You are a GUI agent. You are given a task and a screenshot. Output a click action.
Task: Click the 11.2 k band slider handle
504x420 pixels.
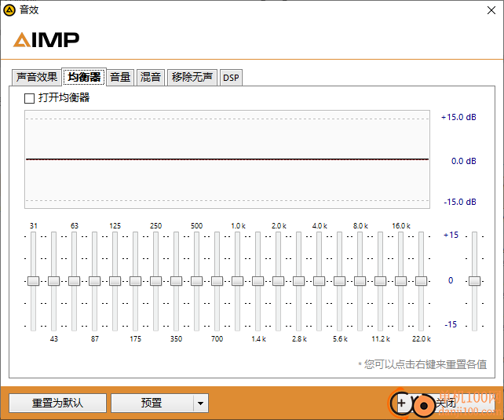pos(380,281)
